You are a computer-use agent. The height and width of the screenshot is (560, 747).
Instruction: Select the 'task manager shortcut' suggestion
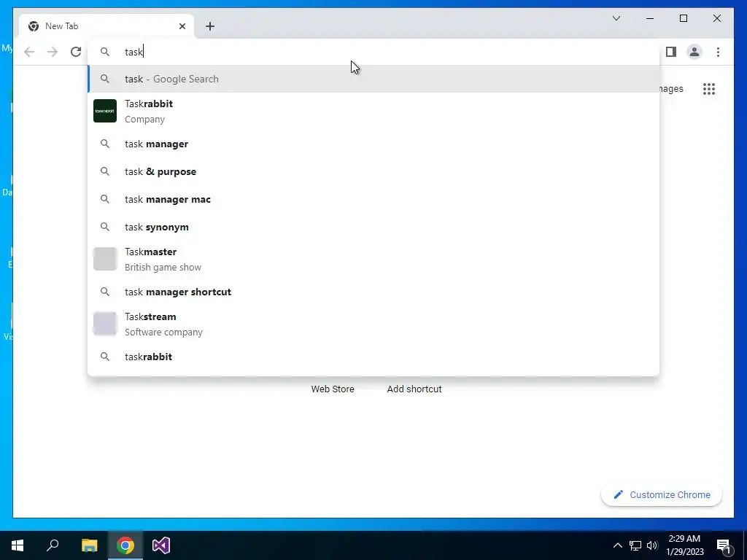point(373,292)
